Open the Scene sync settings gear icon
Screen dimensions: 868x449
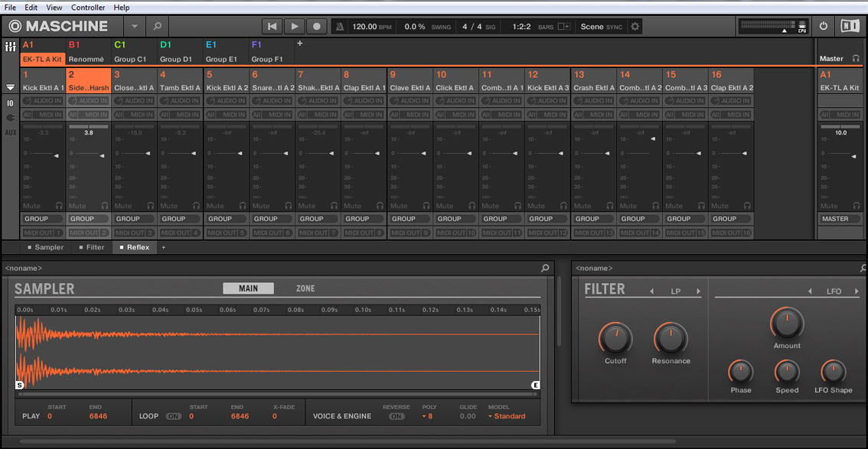(633, 25)
